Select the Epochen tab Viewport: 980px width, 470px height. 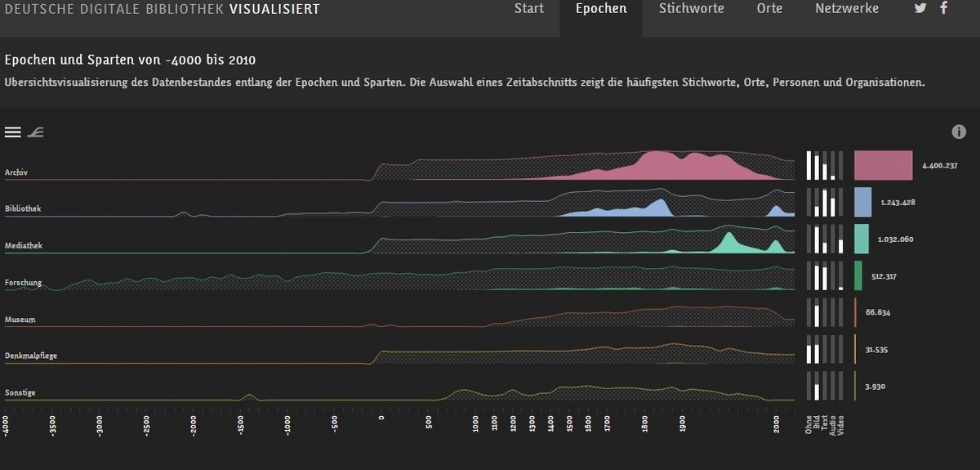(601, 9)
